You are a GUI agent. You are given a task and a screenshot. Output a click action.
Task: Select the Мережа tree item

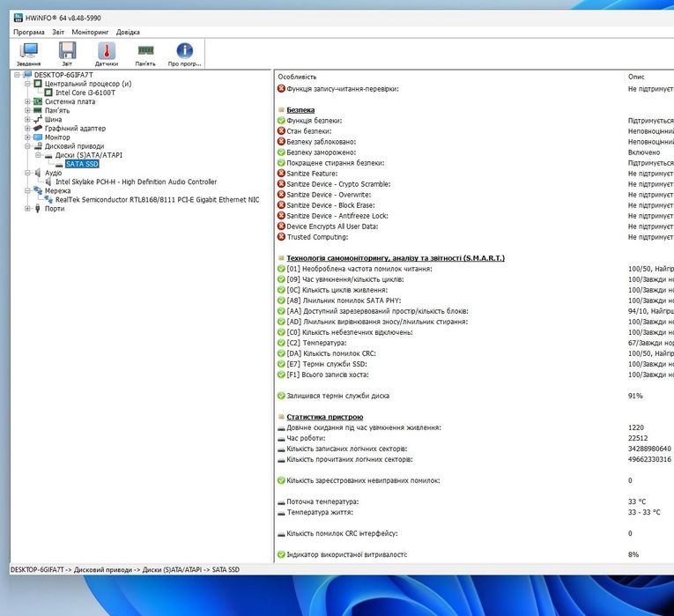pyautogui.click(x=57, y=190)
